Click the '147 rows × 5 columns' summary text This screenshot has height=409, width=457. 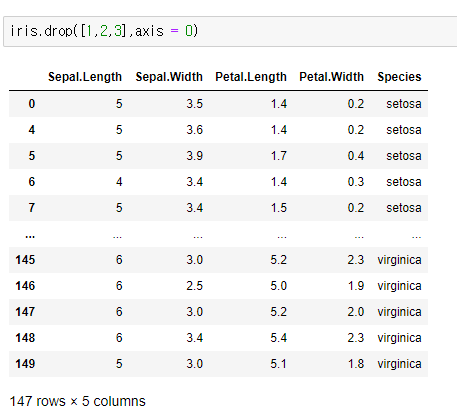click(77, 401)
